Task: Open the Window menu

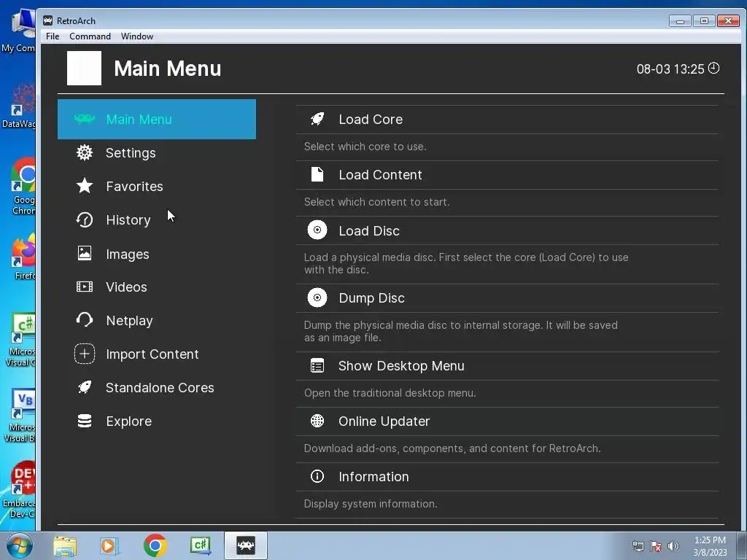Action: (137, 36)
